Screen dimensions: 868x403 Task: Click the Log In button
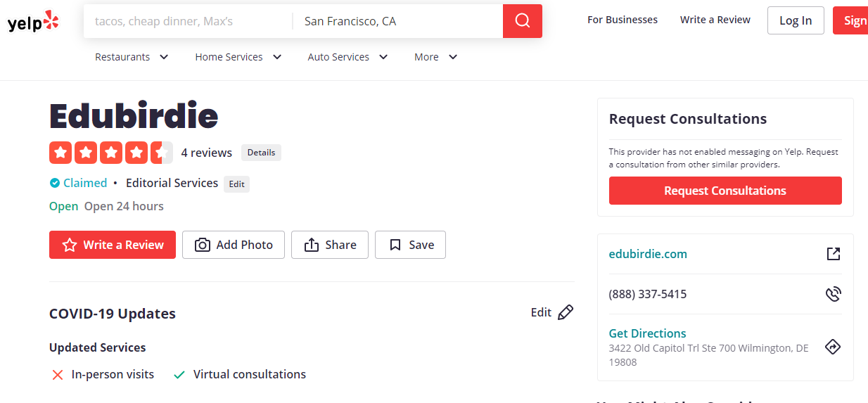796,20
